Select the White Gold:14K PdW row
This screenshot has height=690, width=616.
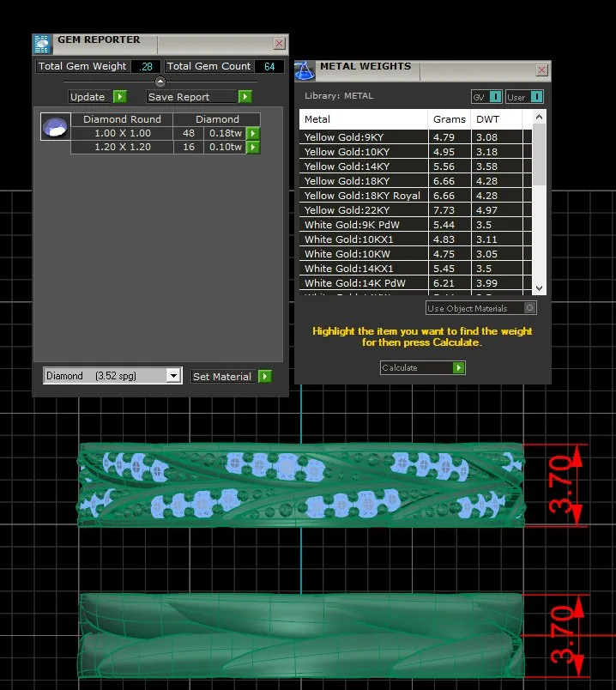pos(415,283)
